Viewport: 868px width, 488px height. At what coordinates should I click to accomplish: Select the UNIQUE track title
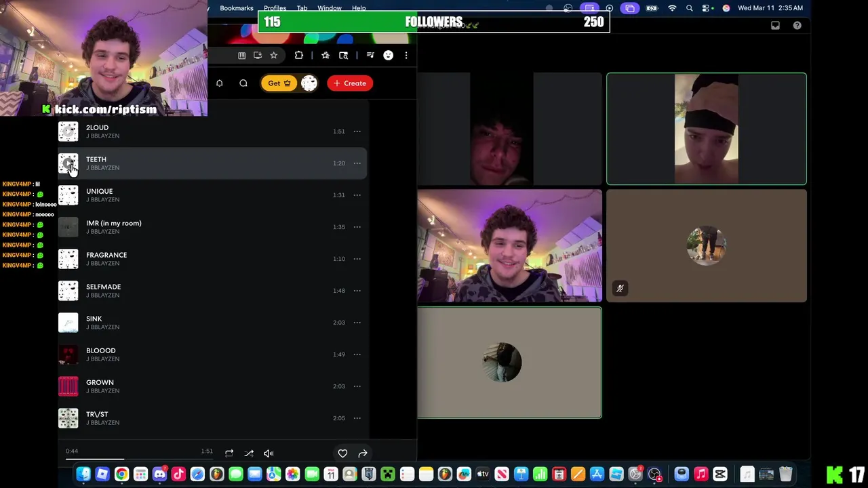pyautogui.click(x=99, y=191)
